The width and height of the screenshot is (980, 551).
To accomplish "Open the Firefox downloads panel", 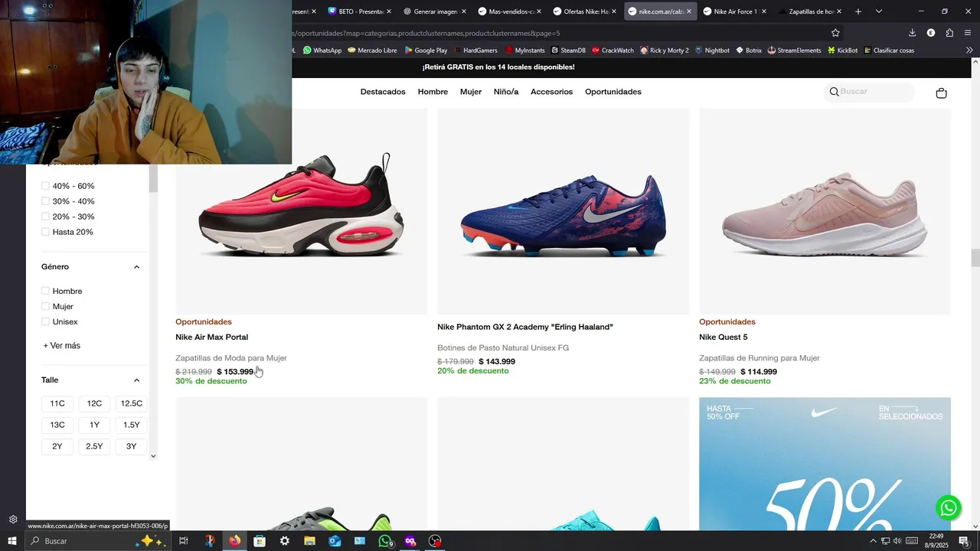I will point(912,33).
